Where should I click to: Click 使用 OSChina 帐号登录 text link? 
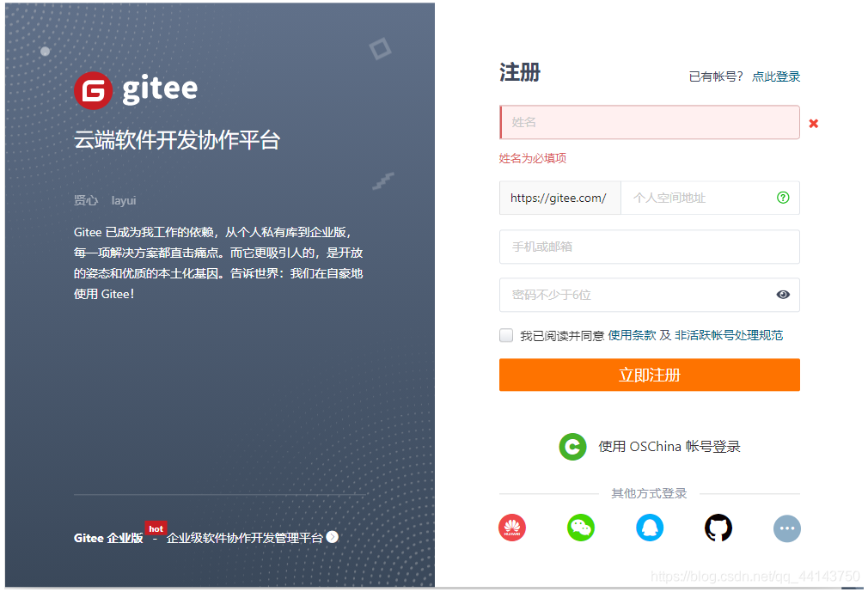pos(669,447)
